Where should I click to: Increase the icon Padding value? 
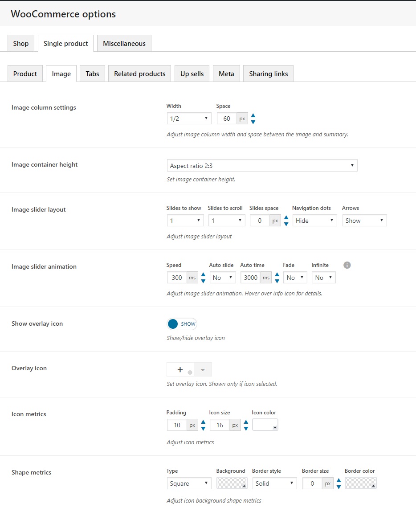[x=203, y=422]
